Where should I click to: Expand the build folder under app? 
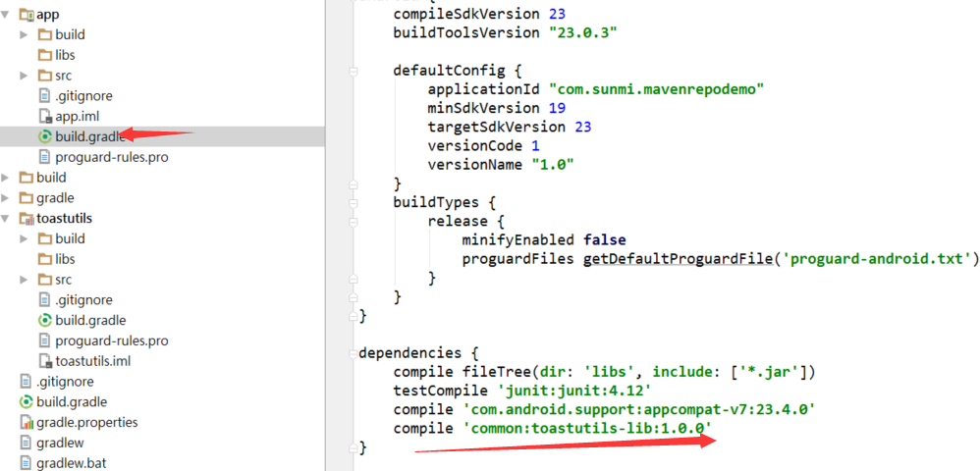(24, 34)
